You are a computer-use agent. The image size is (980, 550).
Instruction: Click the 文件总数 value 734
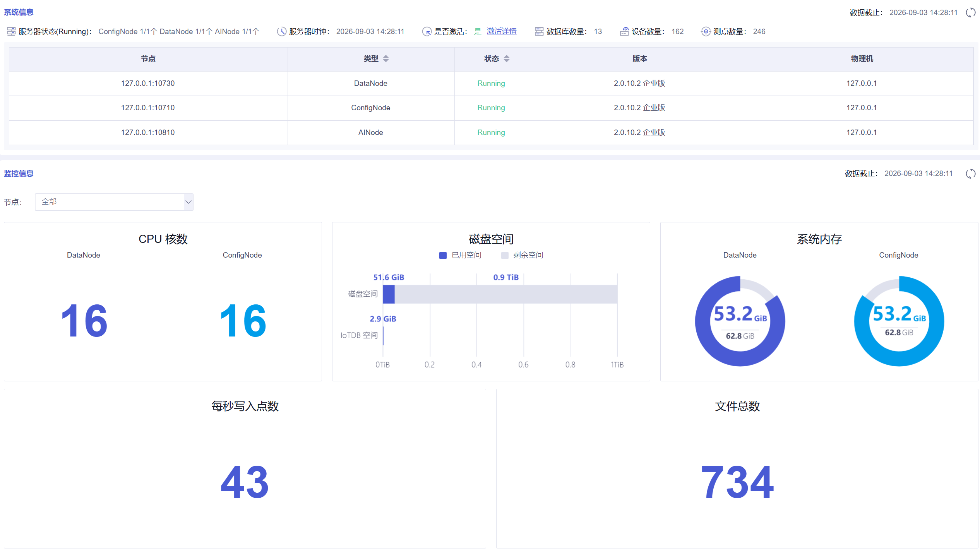[737, 482]
